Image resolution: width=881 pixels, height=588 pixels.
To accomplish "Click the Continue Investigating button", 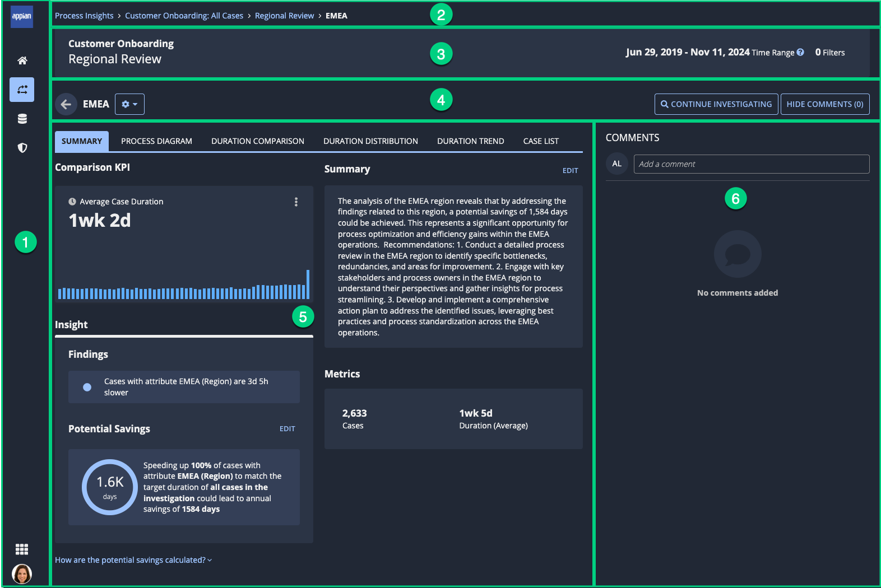I will [x=716, y=104].
